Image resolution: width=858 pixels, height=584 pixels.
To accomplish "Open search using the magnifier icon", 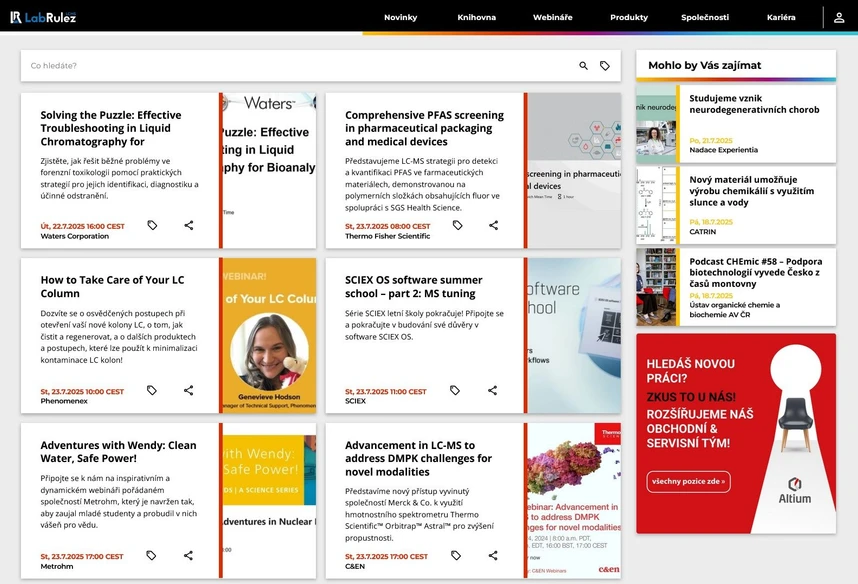I will [583, 65].
